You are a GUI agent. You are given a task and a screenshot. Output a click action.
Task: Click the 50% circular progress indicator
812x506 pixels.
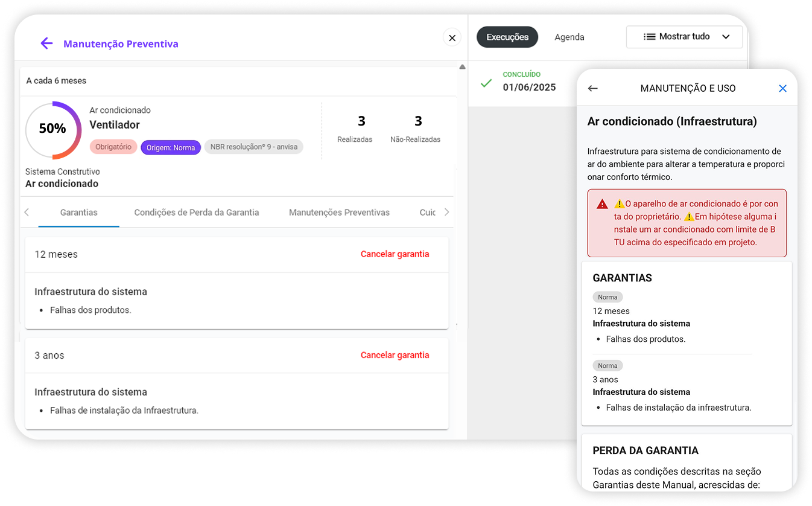[53, 129]
